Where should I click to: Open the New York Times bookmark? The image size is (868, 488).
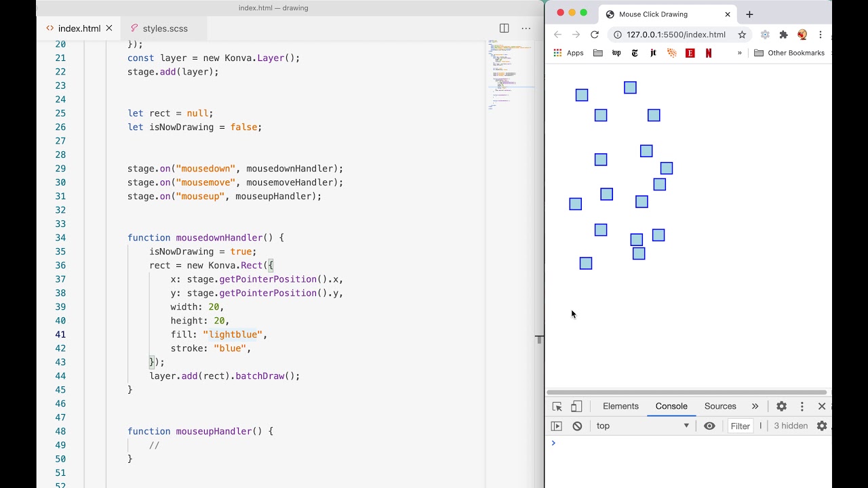(635, 53)
